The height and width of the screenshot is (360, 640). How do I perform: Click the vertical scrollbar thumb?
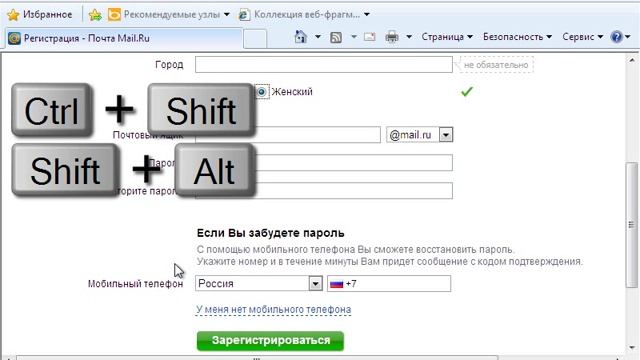(x=631, y=224)
